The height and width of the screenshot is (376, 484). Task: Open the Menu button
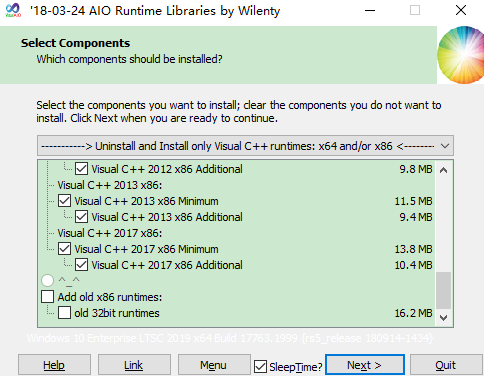click(x=214, y=365)
